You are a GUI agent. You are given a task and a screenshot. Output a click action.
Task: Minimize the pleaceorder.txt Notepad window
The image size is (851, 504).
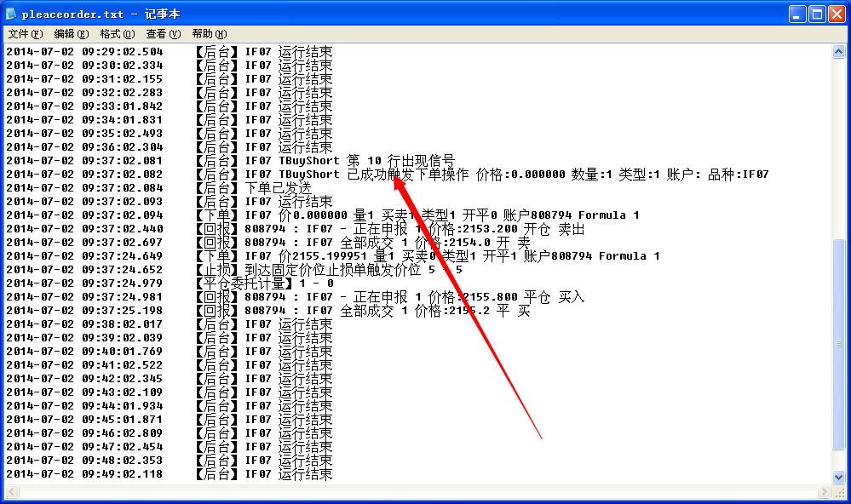click(x=796, y=14)
